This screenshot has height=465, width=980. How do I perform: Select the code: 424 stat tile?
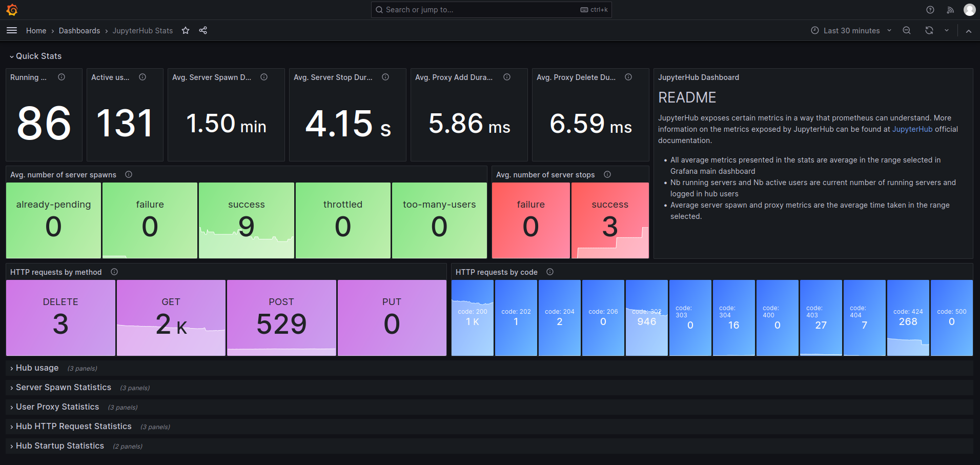[908, 318]
